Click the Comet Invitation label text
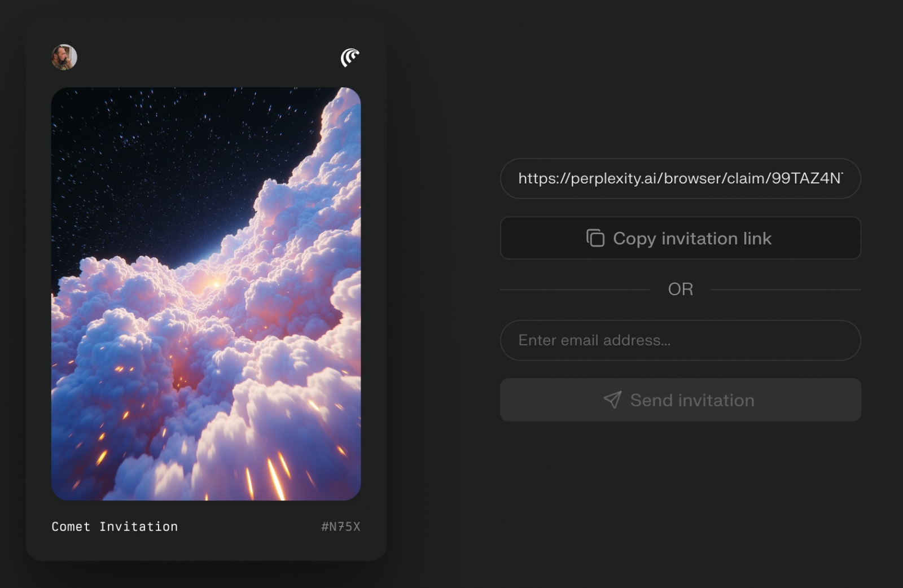This screenshot has height=588, width=903. pos(115,526)
